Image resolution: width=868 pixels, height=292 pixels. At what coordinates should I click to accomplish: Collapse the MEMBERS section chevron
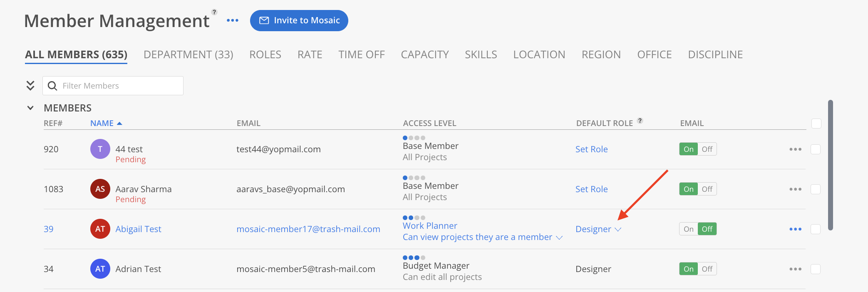30,108
